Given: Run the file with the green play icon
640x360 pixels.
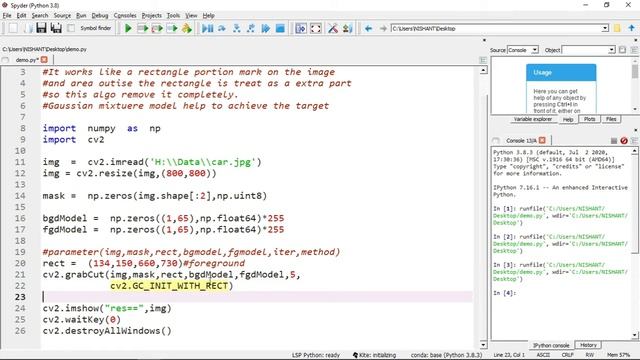Looking at the screenshot, I should click(128, 28).
